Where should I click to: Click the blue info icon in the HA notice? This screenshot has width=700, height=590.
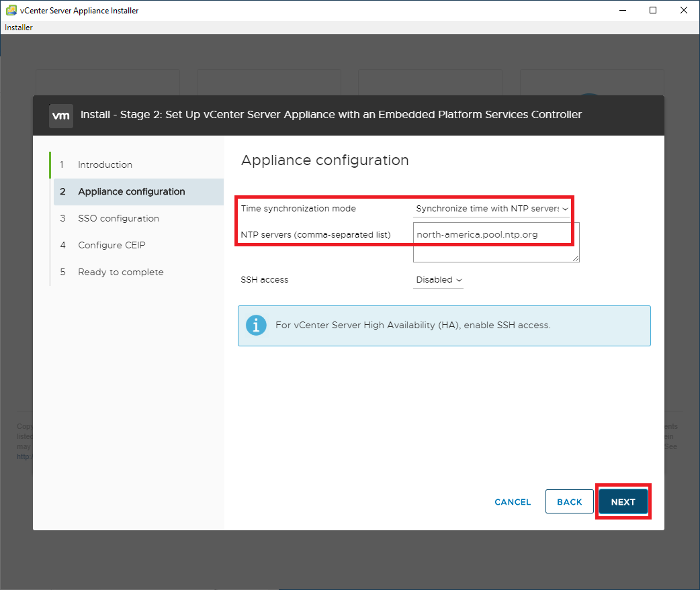pos(256,326)
